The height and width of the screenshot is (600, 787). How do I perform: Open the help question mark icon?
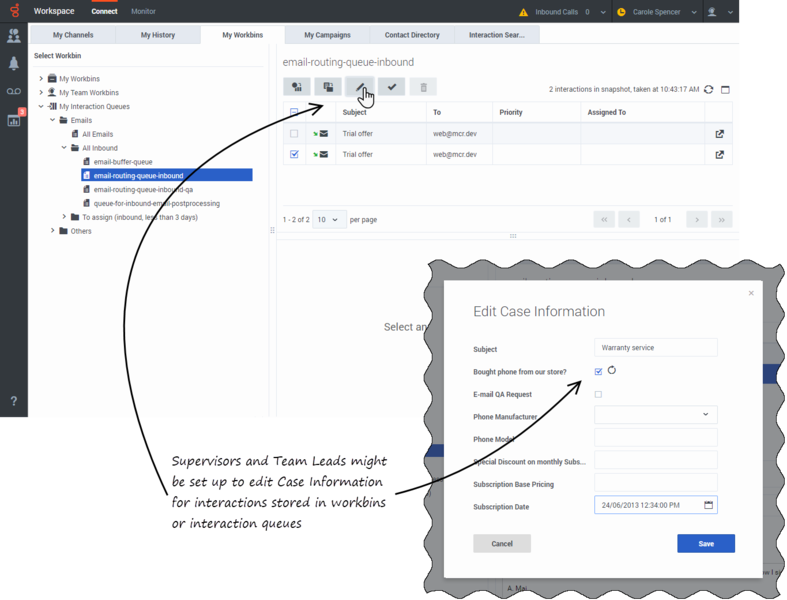click(x=14, y=401)
